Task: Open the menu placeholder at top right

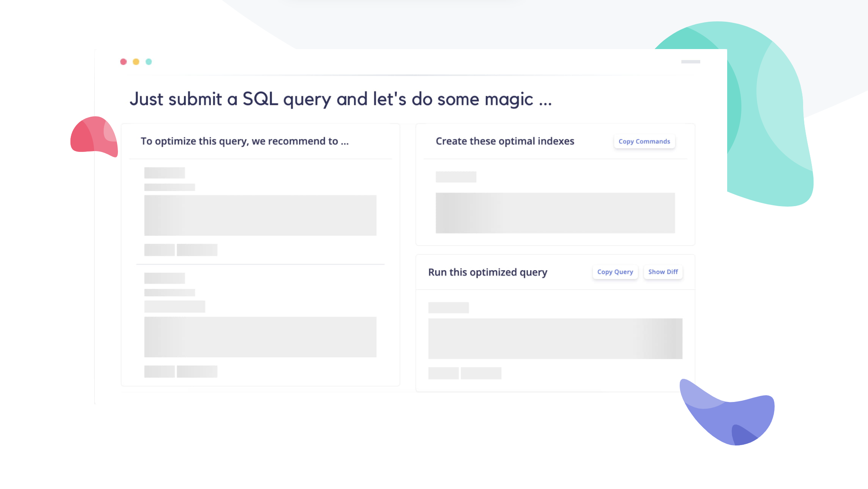Action: (690, 61)
